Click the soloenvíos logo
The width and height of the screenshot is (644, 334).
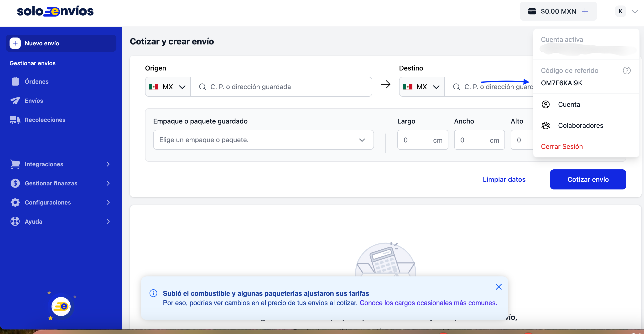[55, 11]
